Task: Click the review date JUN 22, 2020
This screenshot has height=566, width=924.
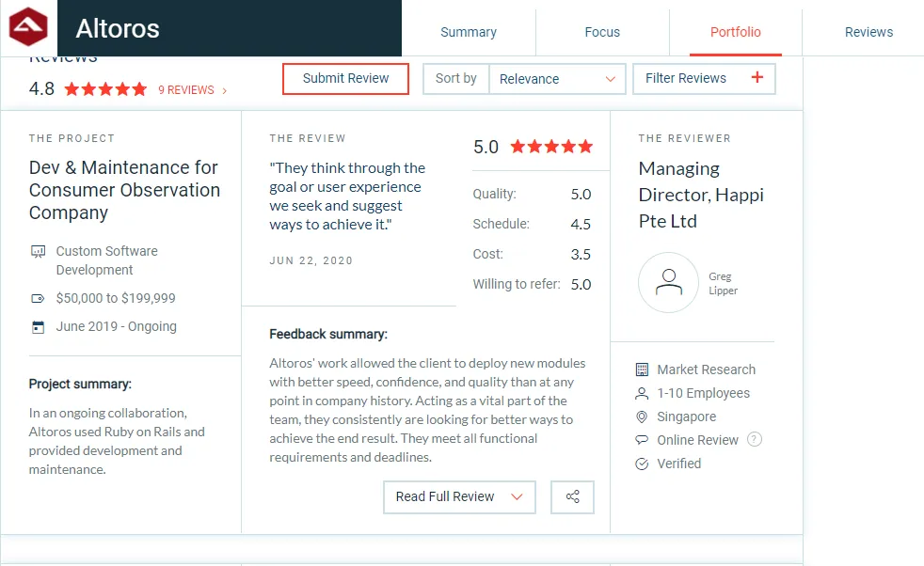Action: [311, 261]
